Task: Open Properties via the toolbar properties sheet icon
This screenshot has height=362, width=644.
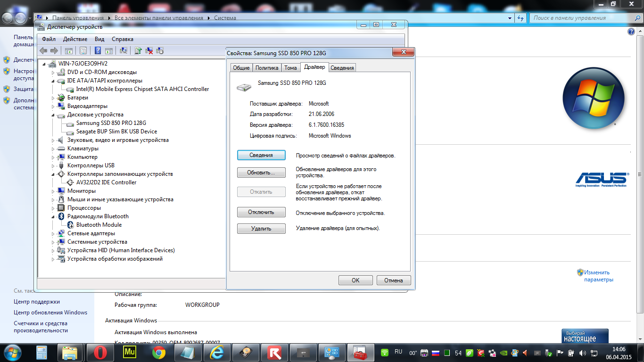Action: tap(83, 50)
